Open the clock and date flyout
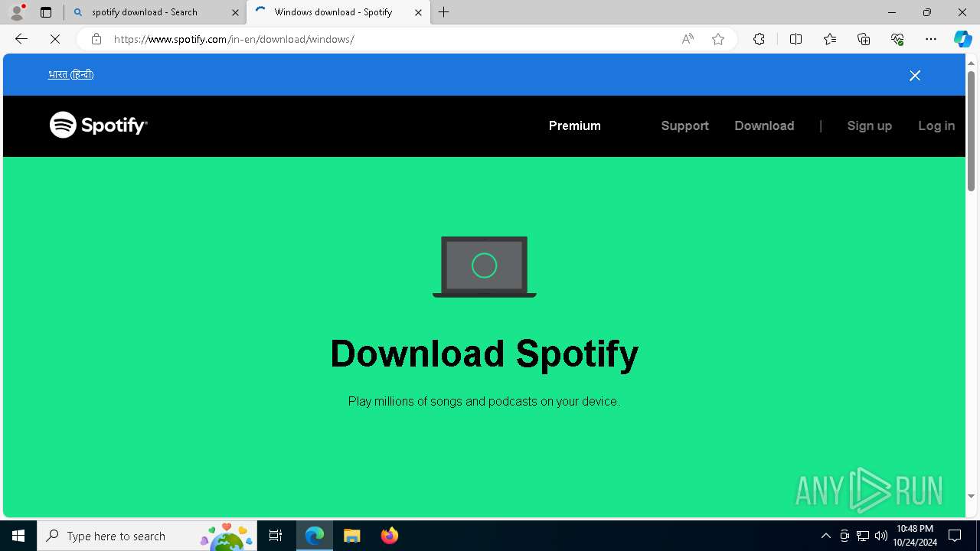Viewport: 980px width, 551px height. [915, 536]
